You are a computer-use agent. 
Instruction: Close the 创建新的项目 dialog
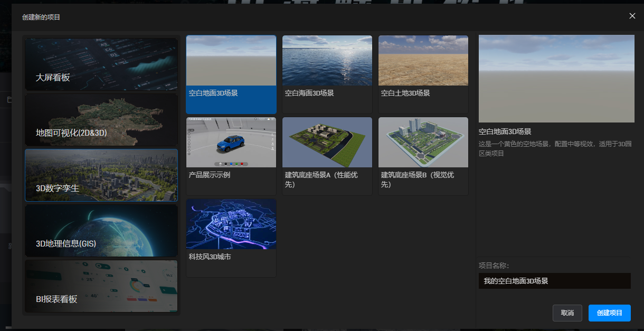(632, 16)
